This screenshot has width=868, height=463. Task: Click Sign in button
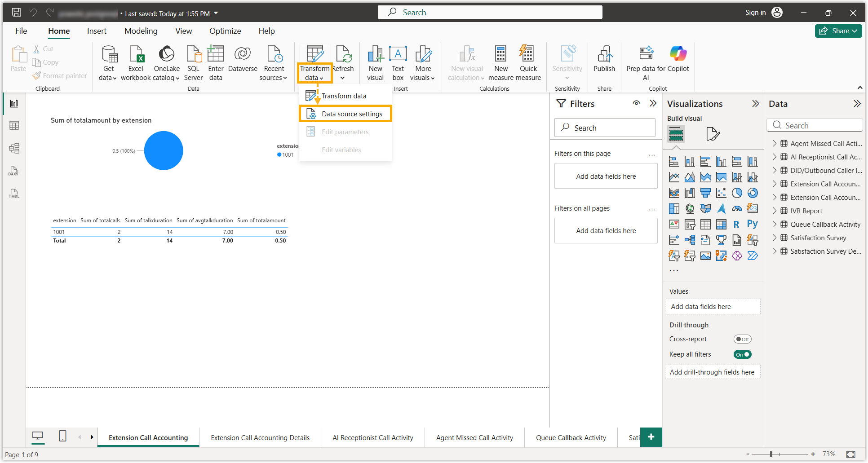pos(763,13)
